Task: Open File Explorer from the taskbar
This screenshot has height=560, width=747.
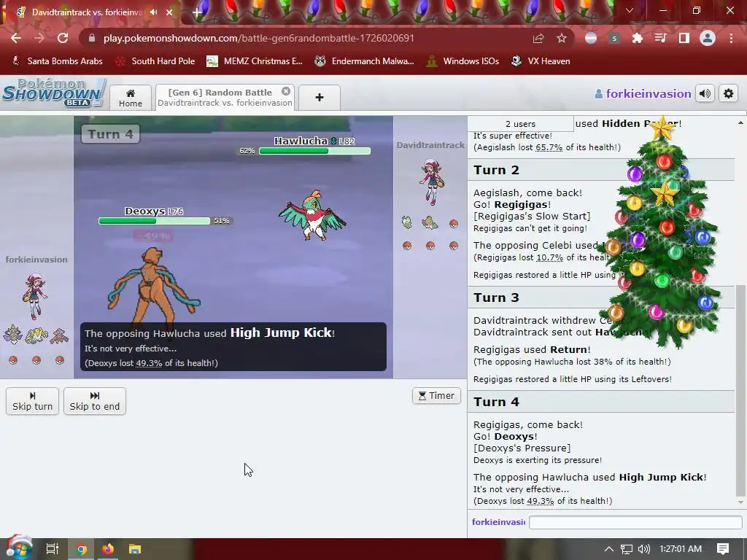Action: tap(135, 549)
